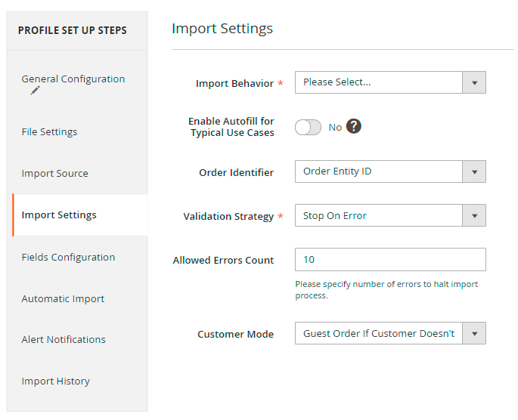This screenshot has width=518, height=420.
Task: Navigate to Automatic Import step
Action: click(x=63, y=299)
